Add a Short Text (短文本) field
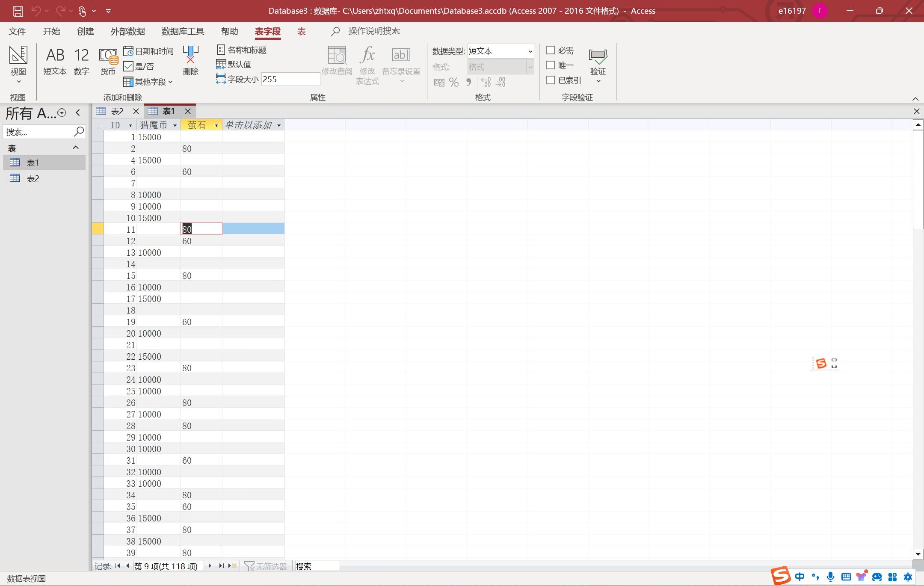This screenshot has width=924, height=586. tap(55, 62)
